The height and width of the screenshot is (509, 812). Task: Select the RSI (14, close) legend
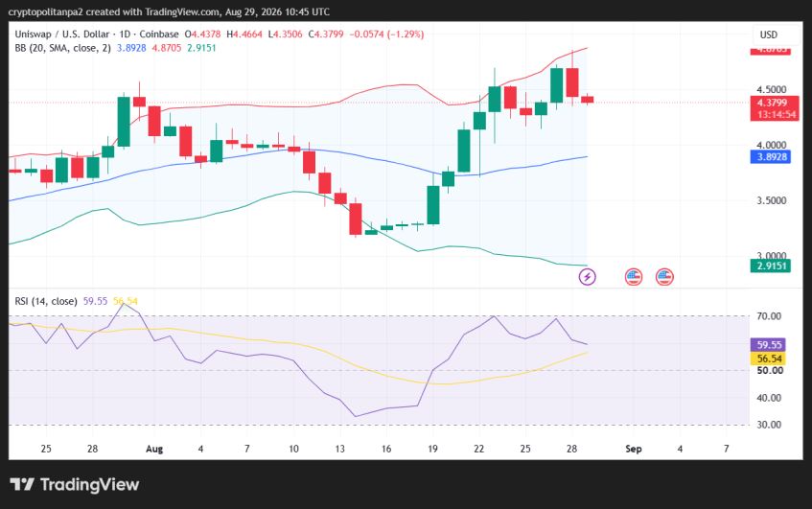click(x=46, y=301)
